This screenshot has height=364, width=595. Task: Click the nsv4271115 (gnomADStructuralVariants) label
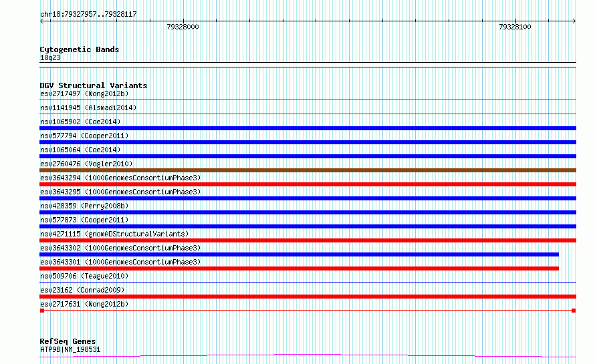pos(114,234)
